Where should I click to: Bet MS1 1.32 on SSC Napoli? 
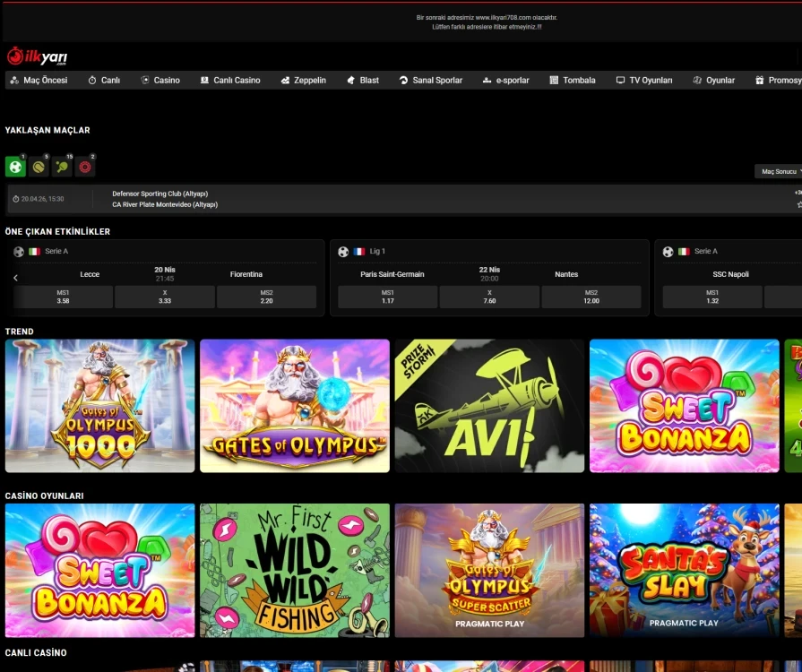pyautogui.click(x=712, y=297)
